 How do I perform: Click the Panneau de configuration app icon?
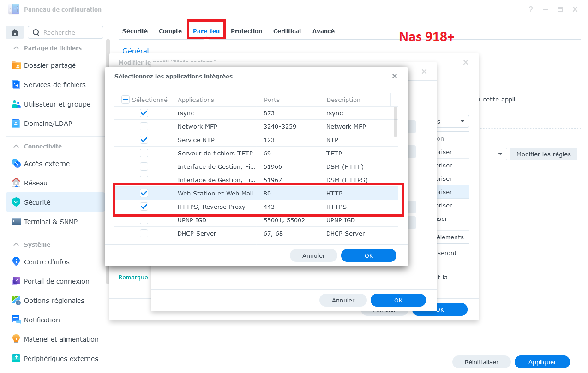pyautogui.click(x=14, y=9)
